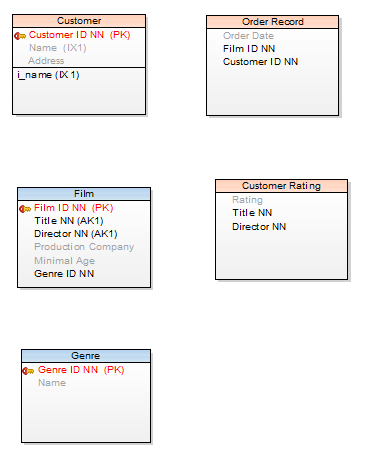Select the Rating attribute in Customer Rating
Viewport: 370px width, 455px height.
(x=247, y=200)
